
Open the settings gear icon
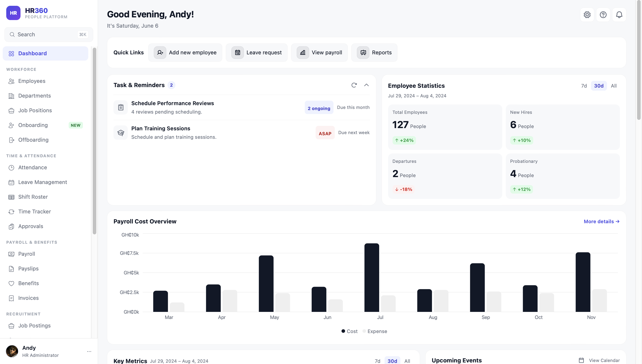(587, 15)
